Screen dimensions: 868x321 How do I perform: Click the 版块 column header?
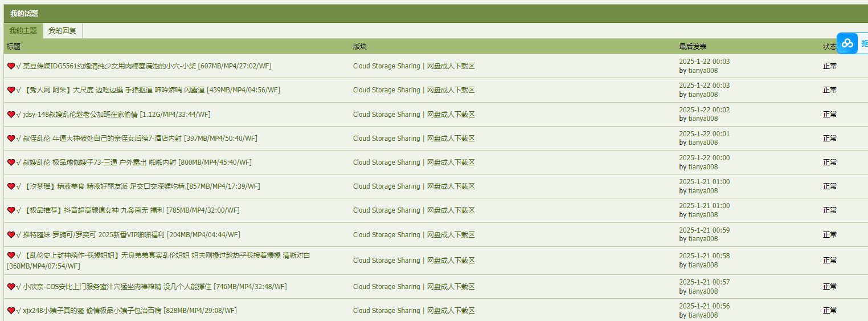pyautogui.click(x=360, y=47)
